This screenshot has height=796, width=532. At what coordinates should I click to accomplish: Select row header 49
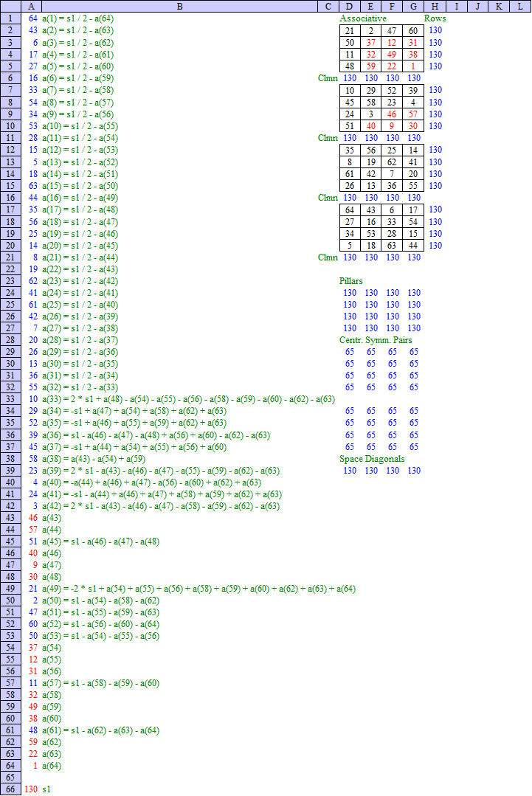click(x=10, y=589)
